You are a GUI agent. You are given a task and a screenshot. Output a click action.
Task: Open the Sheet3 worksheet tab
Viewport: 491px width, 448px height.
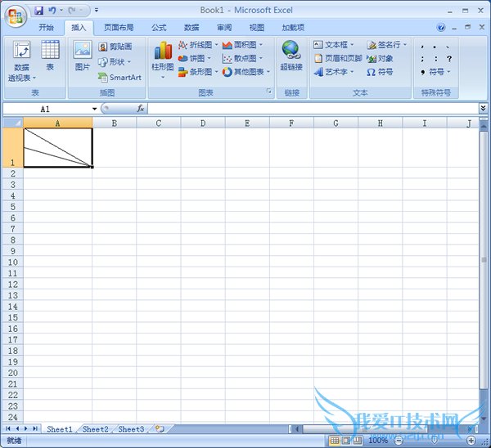131,429
